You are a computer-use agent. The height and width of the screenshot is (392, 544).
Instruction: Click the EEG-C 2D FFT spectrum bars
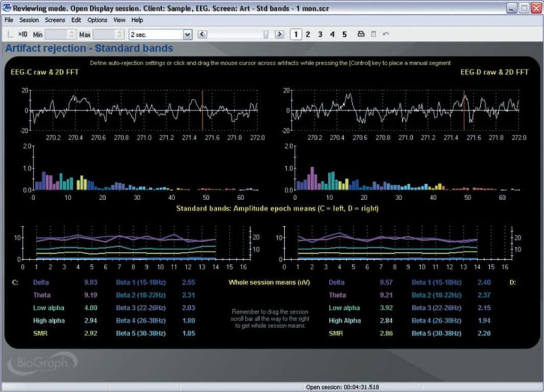pos(146,181)
